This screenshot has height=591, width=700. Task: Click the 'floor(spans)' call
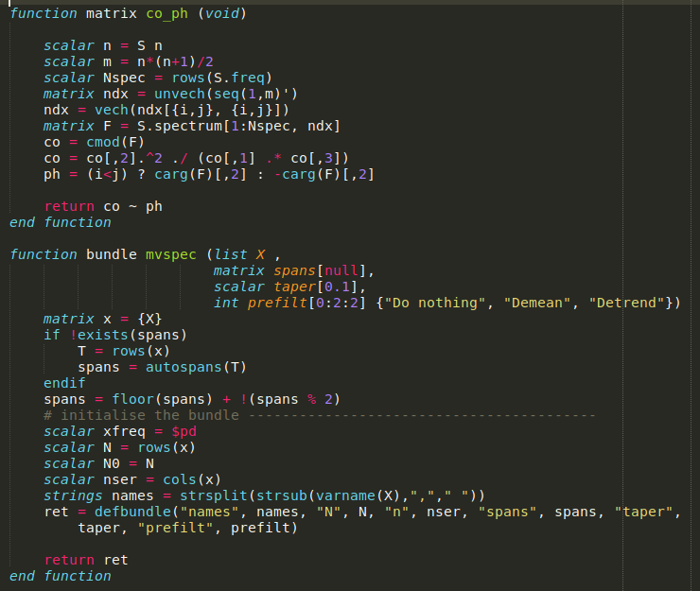pos(162,399)
